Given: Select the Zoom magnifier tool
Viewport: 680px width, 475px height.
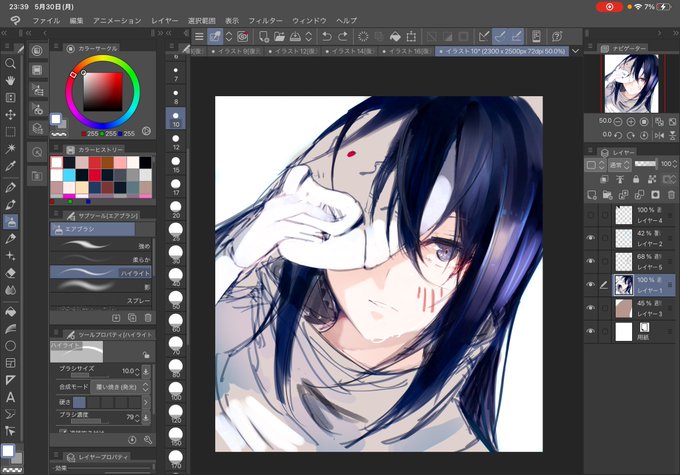Looking at the screenshot, I should (x=10, y=64).
